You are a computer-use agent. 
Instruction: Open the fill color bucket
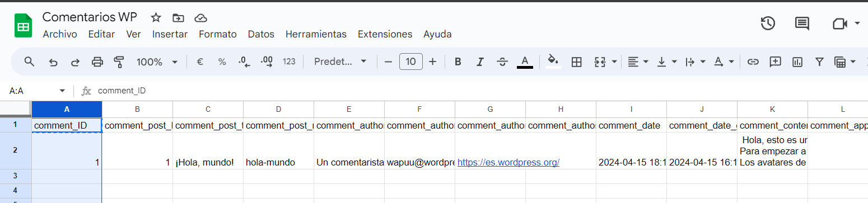point(553,62)
